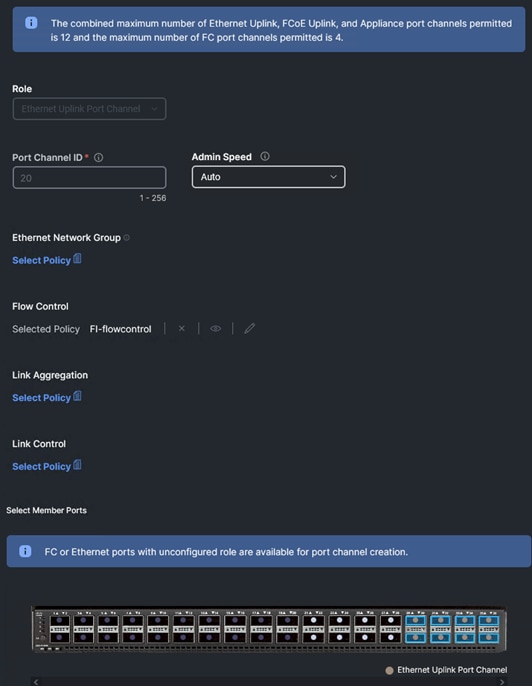Click the Select Member Ports heading
Viewport: 532px width, 686px height.
click(46, 510)
